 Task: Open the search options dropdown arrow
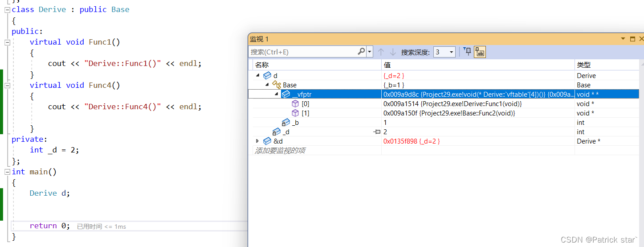[370, 52]
